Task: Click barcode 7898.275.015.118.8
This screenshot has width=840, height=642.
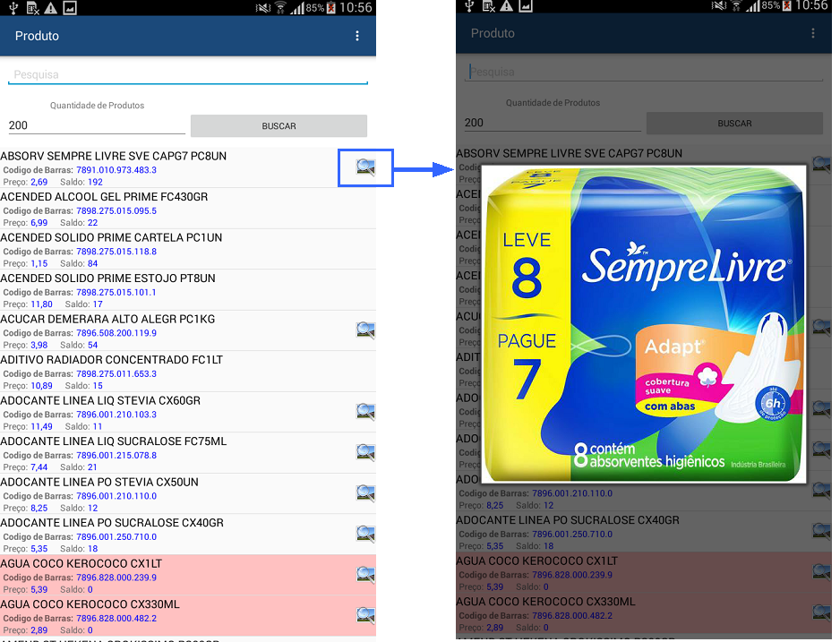Action: point(116,251)
